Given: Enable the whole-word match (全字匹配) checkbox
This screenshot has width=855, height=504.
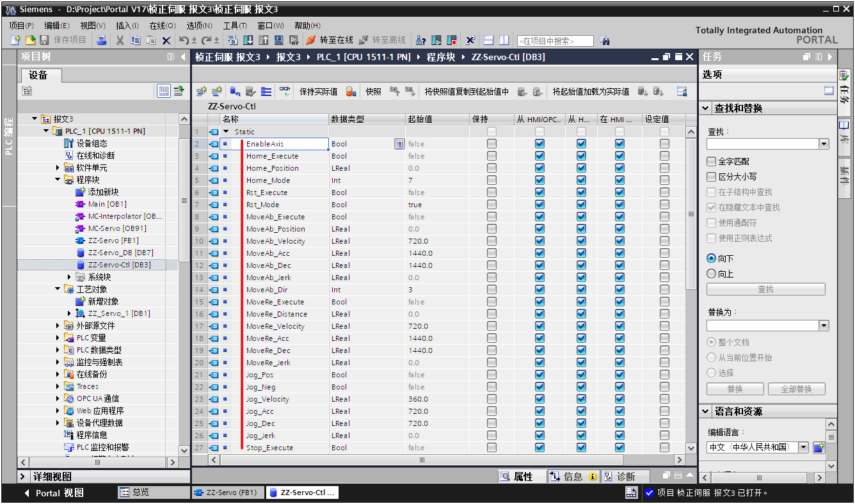Looking at the screenshot, I should [x=711, y=161].
